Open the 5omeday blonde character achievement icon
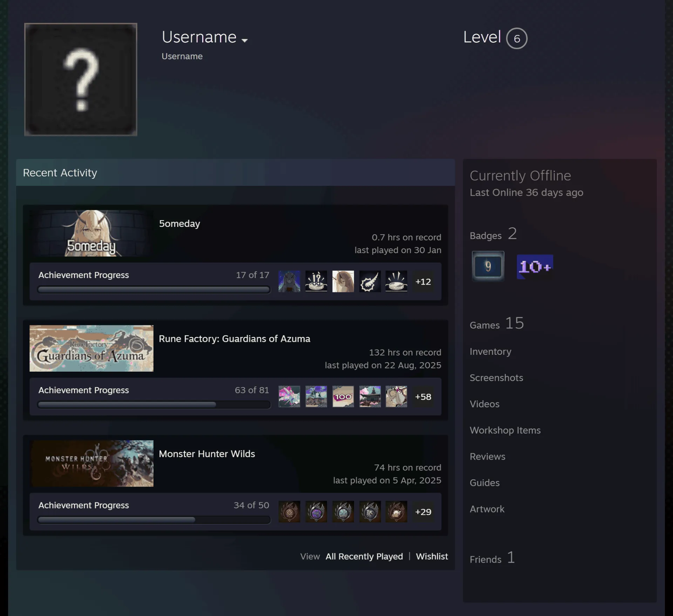673x616 pixels. tap(343, 281)
